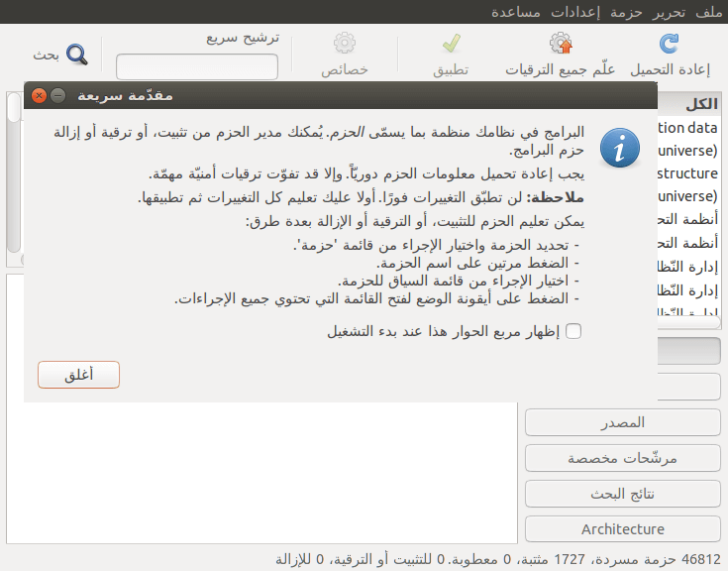728x571 pixels.
Task: Click the Apply (تطبيق) checkmark icon
Action: (451, 44)
